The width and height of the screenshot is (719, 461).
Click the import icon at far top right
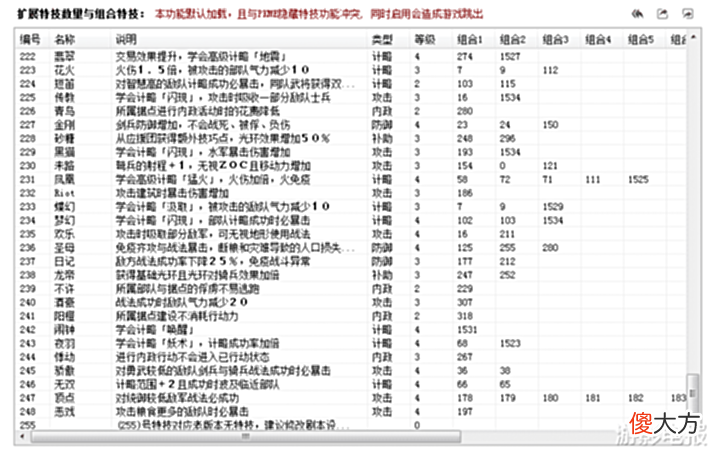[x=687, y=14]
